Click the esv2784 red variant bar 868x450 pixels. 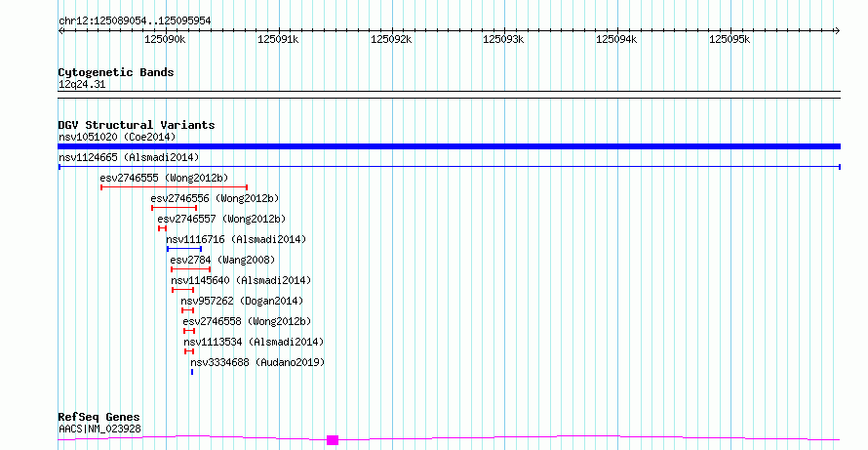coord(190,269)
